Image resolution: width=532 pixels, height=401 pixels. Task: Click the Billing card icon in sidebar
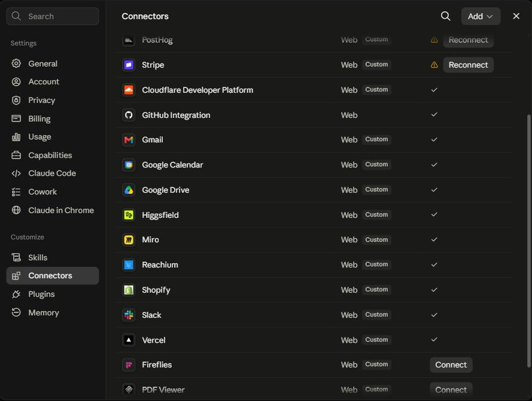click(x=16, y=119)
